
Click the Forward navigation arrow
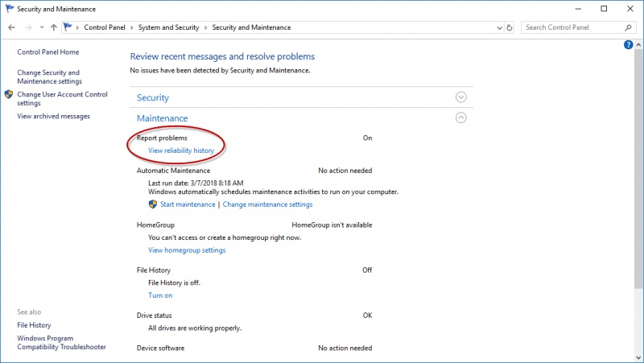pos(28,27)
